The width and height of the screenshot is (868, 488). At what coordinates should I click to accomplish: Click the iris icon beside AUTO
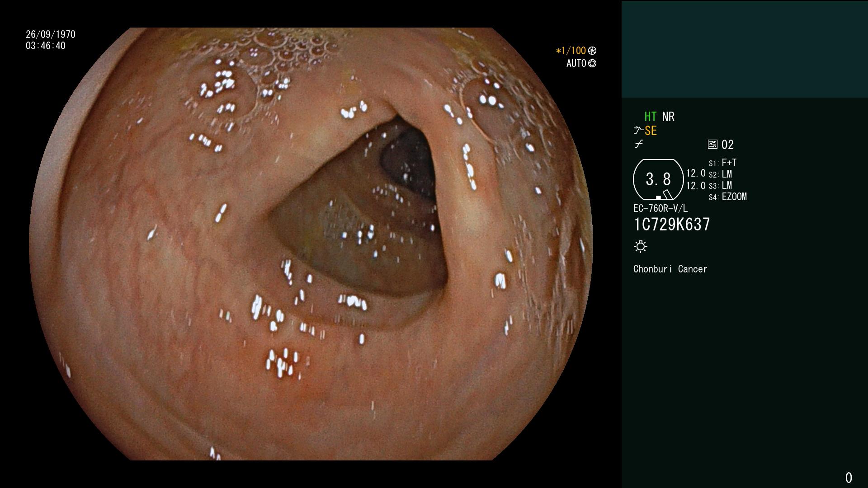pyautogui.click(x=592, y=63)
